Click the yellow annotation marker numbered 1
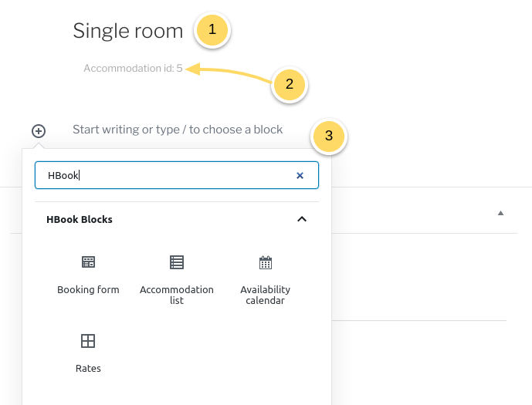 [212, 31]
